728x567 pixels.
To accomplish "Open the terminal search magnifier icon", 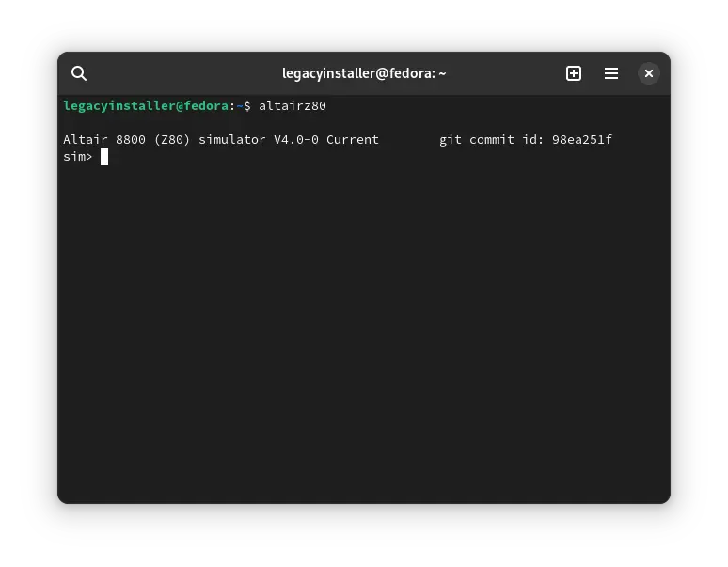I will pyautogui.click(x=79, y=73).
